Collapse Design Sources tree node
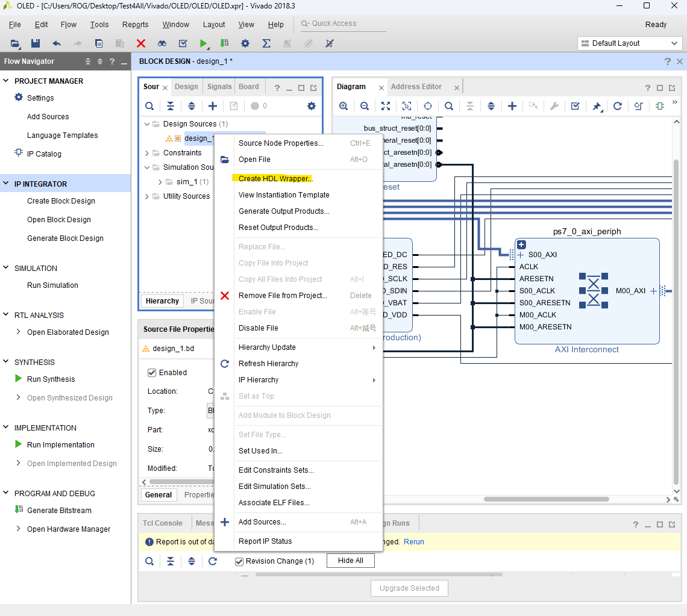Viewport: 687px width, 616px height. click(147, 124)
